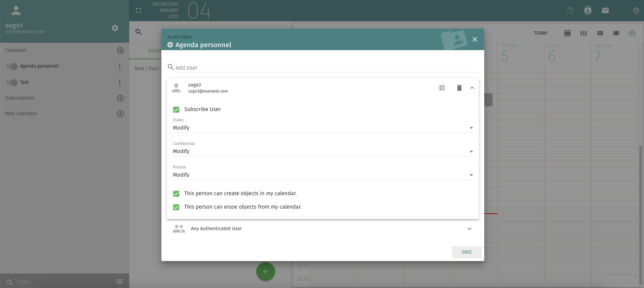Viewport: 644px width, 288px height.
Task: Click the Today button
Action: [x=540, y=33]
